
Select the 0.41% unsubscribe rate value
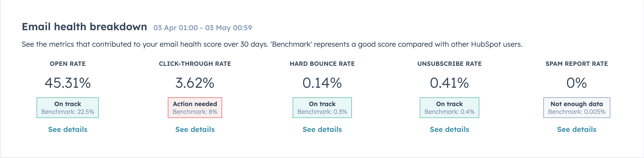[449, 83]
